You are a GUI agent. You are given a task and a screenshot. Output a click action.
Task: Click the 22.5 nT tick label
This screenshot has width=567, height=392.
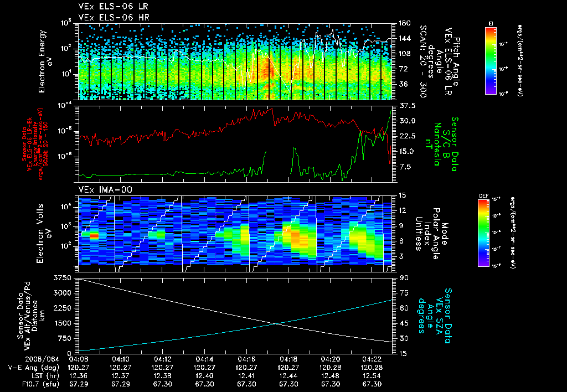(x=407, y=136)
